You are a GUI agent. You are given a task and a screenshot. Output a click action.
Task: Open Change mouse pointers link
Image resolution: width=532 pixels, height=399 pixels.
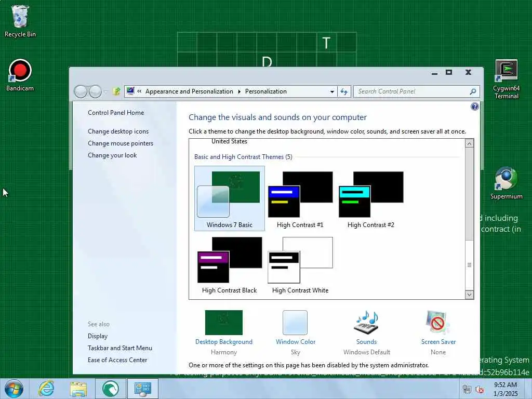tap(121, 143)
